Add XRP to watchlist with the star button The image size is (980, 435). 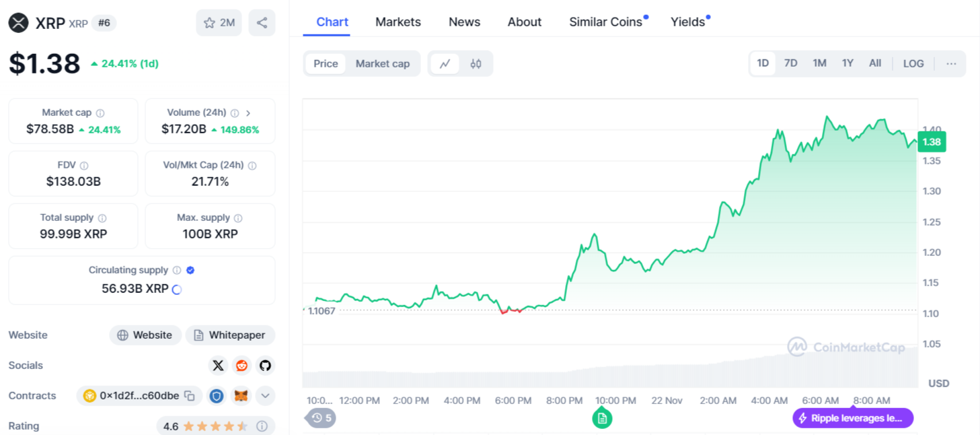click(x=219, y=23)
